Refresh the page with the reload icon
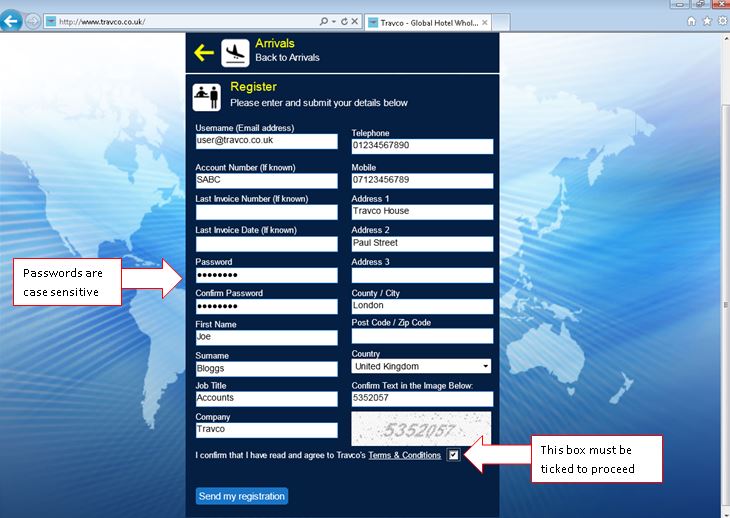730x518 pixels. [345, 21]
